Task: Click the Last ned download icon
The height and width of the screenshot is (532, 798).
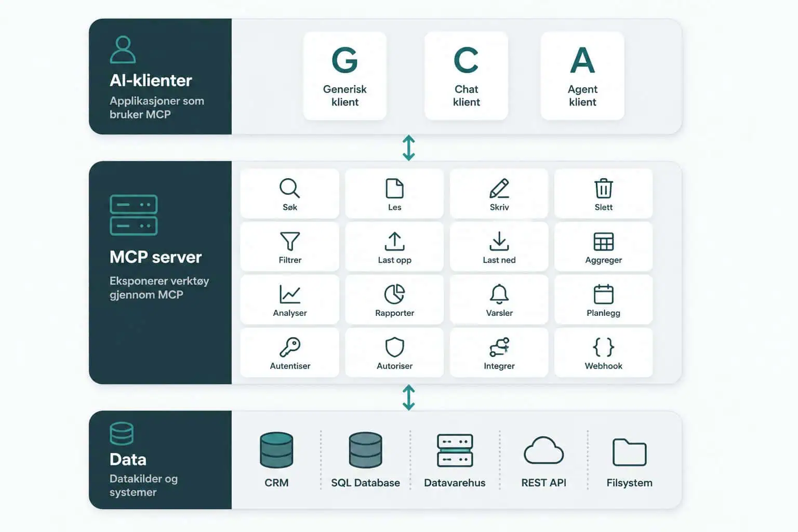Action: (x=499, y=241)
